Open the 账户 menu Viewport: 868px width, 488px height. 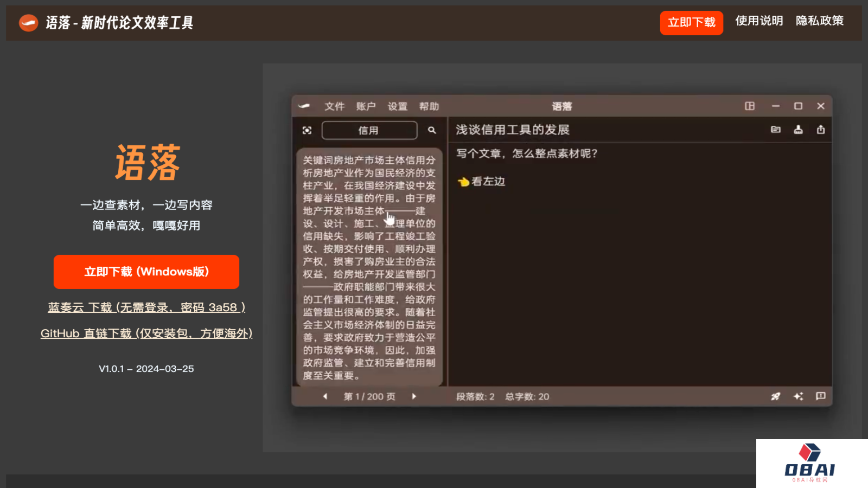[366, 106]
